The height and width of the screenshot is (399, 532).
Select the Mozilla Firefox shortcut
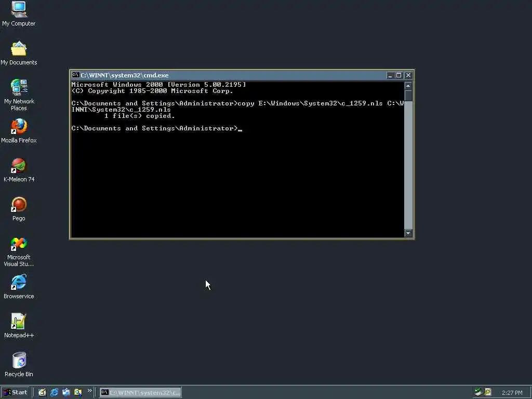tap(19, 131)
